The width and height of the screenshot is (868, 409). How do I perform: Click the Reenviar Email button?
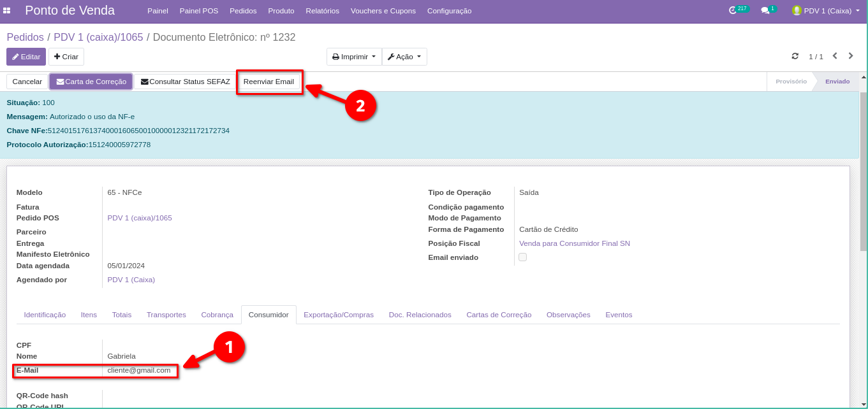pyautogui.click(x=268, y=82)
